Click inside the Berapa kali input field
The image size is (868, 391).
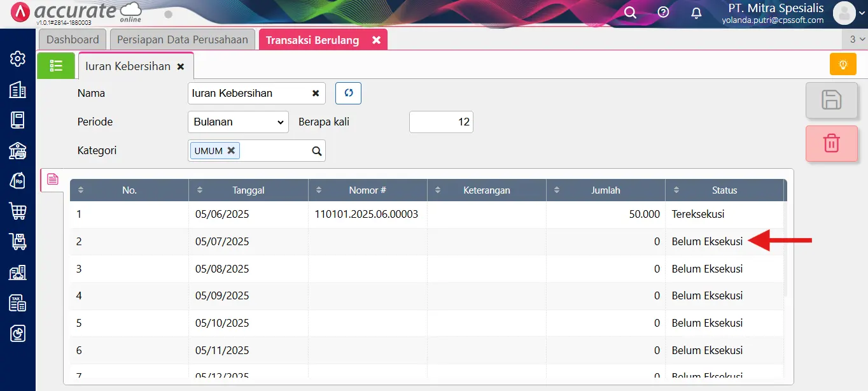pos(441,122)
